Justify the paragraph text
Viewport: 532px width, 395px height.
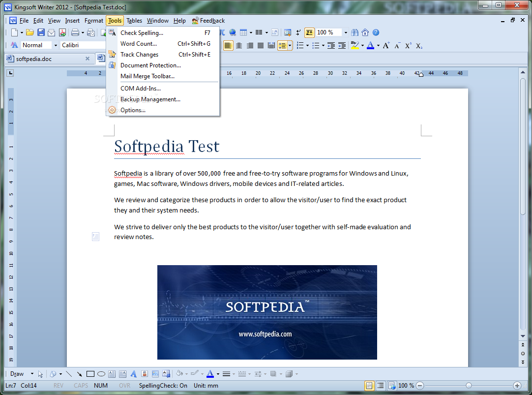(261, 45)
